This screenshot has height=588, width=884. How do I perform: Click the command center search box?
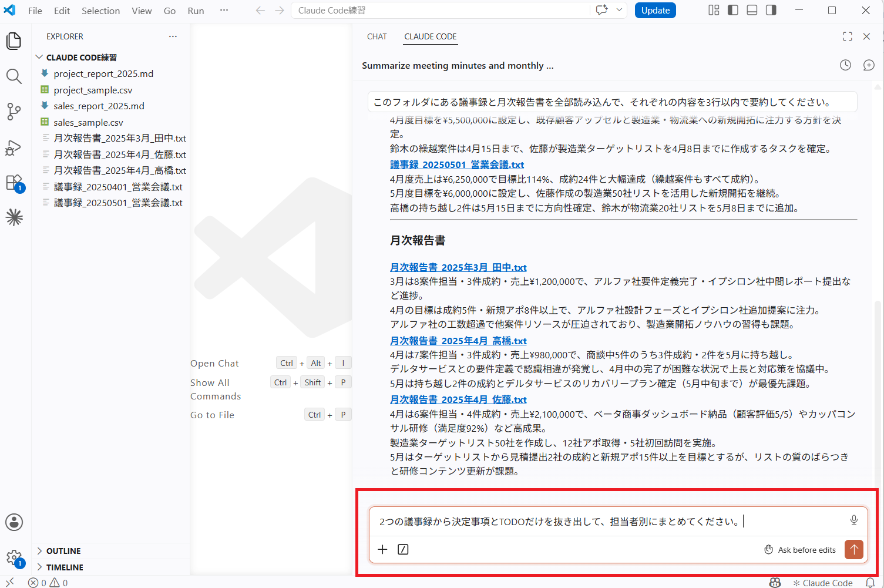pos(441,11)
